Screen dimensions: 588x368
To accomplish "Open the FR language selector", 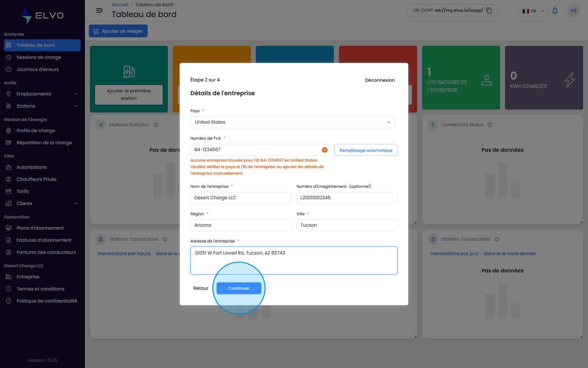I will 533,11.
